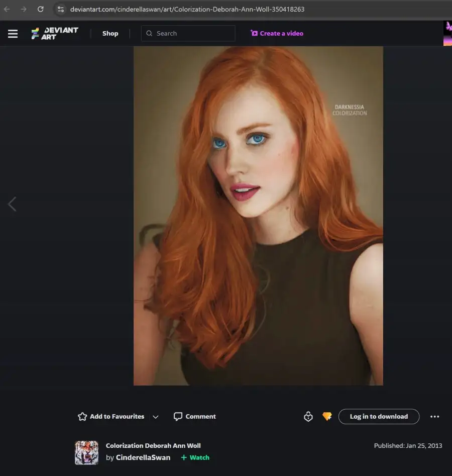This screenshot has width=452, height=476.
Task: Open the CinderellaSwan profile link
Action: [143, 457]
